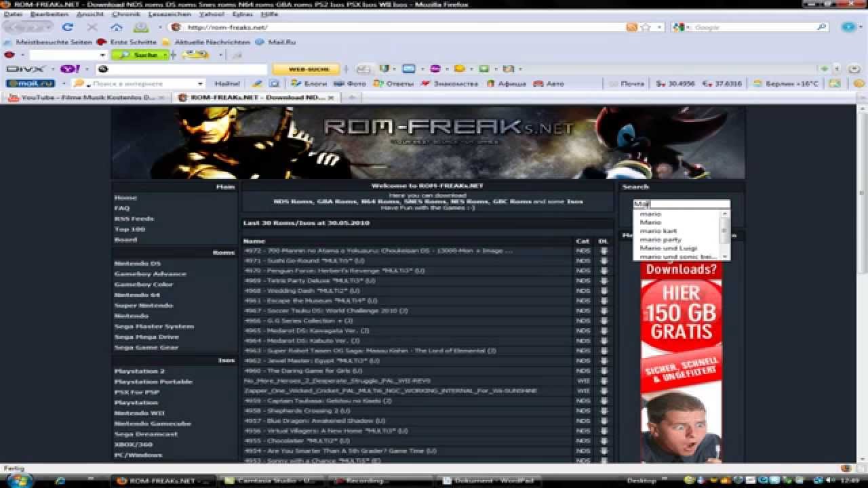Expand the mail.ru search field dropdown
The width and height of the screenshot is (868, 488).
coord(200,83)
